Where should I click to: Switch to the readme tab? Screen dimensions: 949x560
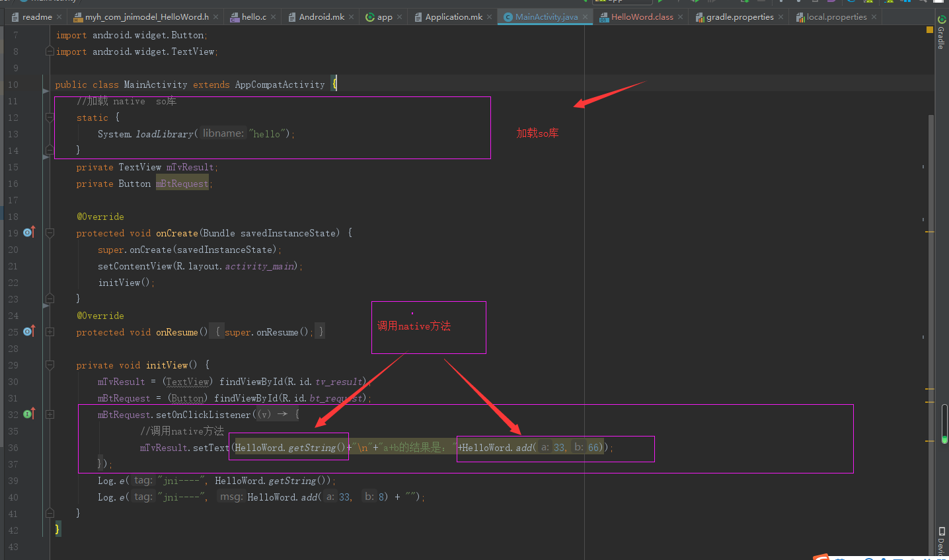pos(37,17)
